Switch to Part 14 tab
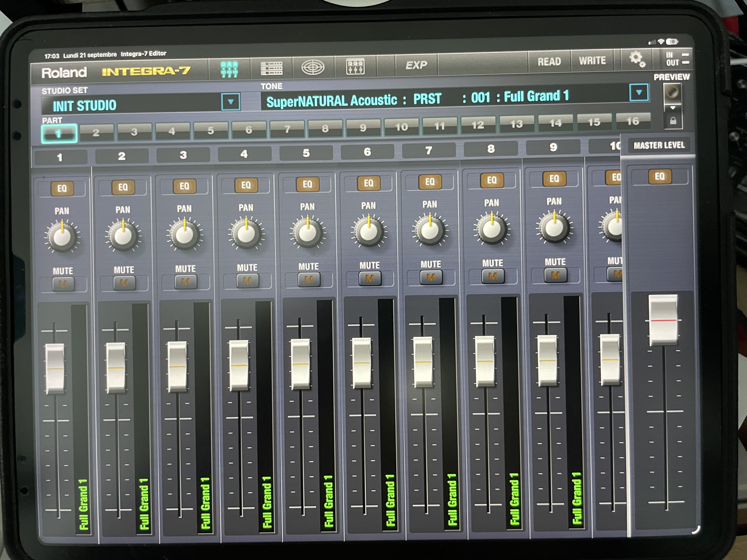Image resolution: width=747 pixels, height=560 pixels. [555, 123]
